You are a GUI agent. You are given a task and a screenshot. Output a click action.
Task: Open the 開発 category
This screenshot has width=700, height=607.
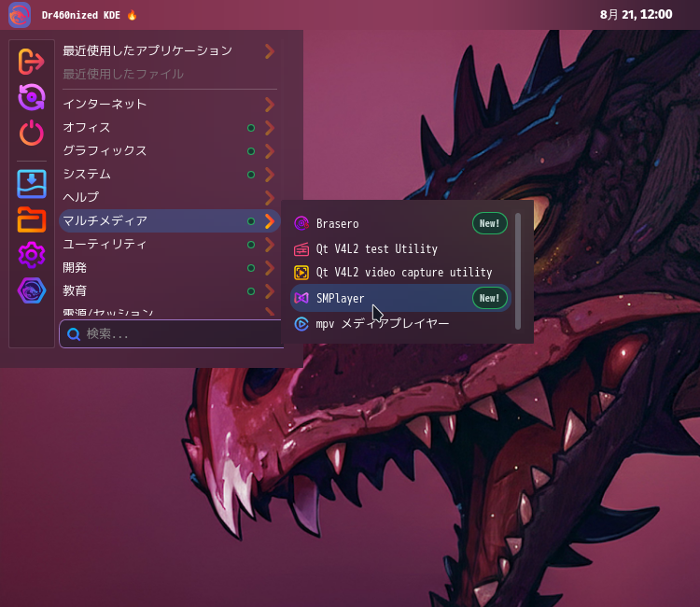(170, 267)
